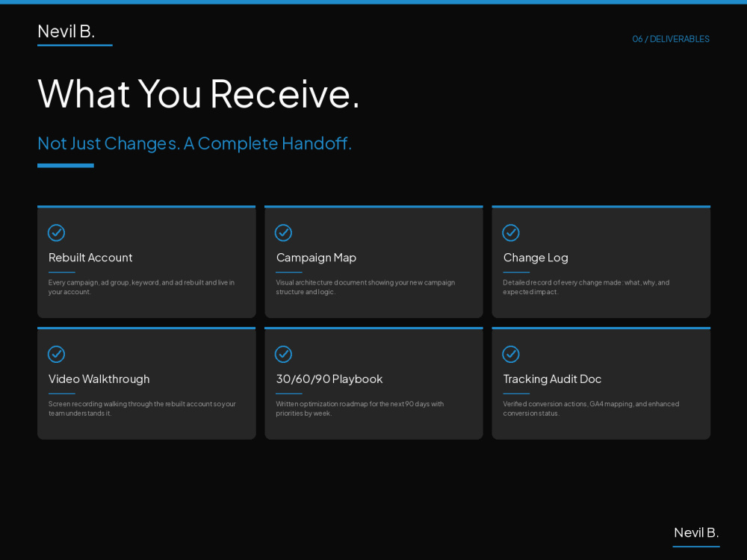The width and height of the screenshot is (747, 560).
Task: Select the 'Change Log' card title
Action: pyautogui.click(x=536, y=258)
